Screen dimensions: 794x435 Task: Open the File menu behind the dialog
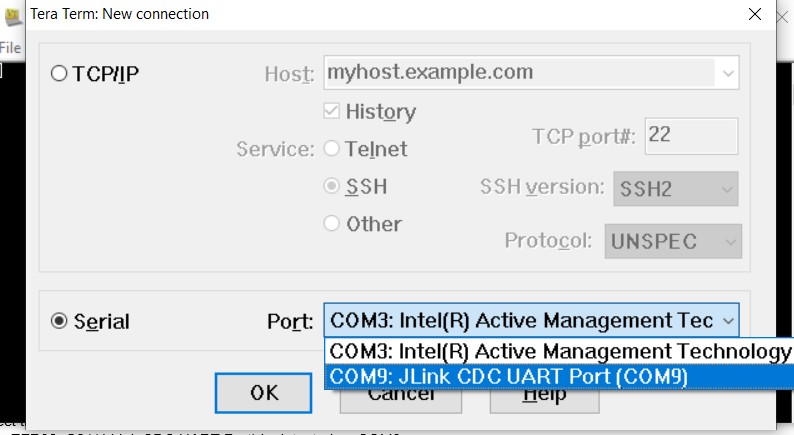(x=10, y=47)
